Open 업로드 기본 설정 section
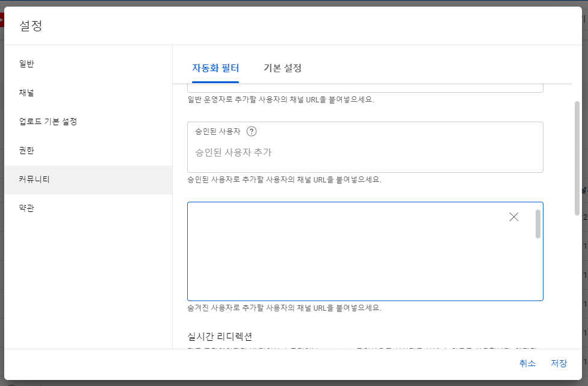 click(48, 121)
